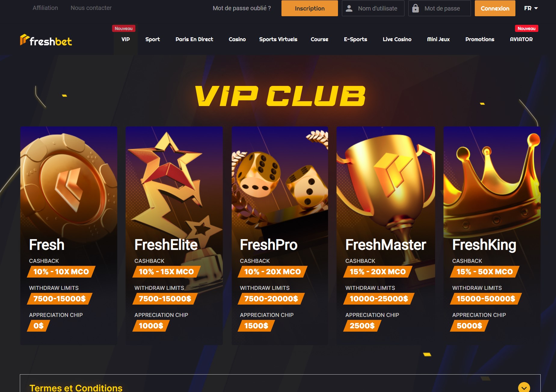The width and height of the screenshot is (556, 392).
Task: Select the FreshKing crown image
Action: click(492, 183)
